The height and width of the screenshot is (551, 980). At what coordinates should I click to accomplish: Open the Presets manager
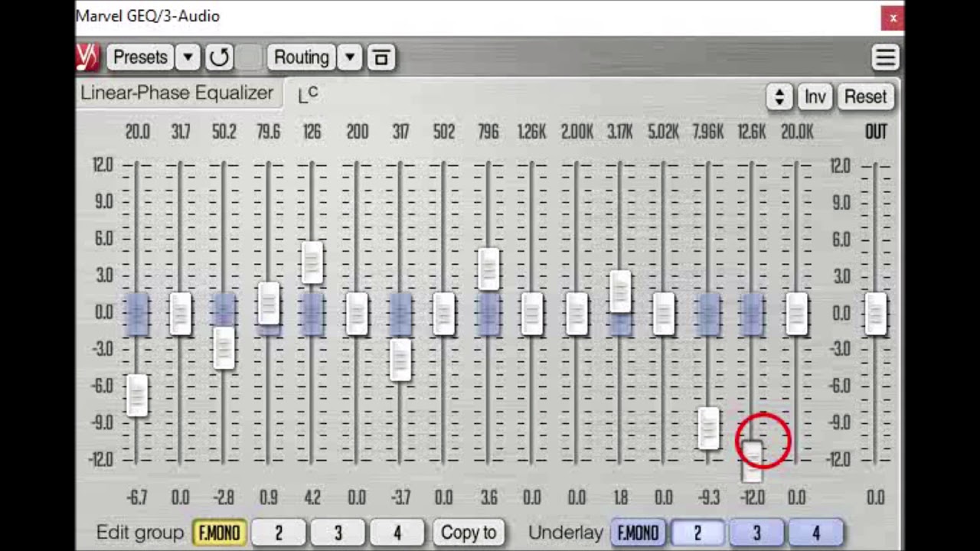click(140, 57)
